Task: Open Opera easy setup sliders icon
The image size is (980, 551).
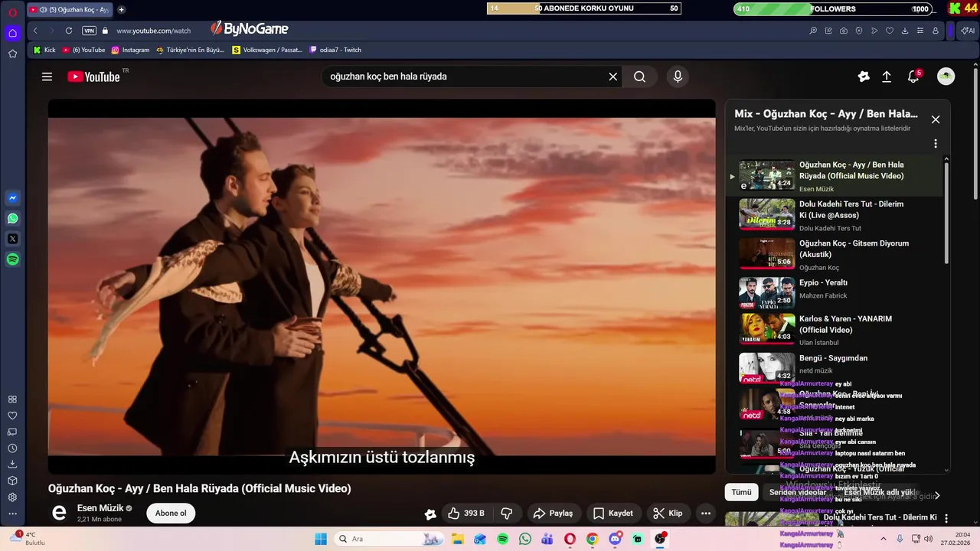Action: click(920, 31)
